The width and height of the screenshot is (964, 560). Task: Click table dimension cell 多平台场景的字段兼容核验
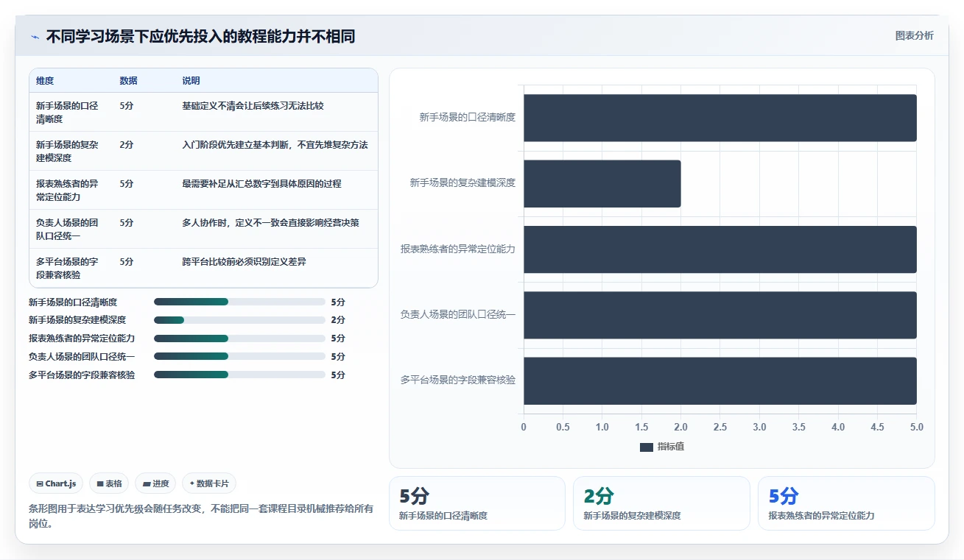67,269
